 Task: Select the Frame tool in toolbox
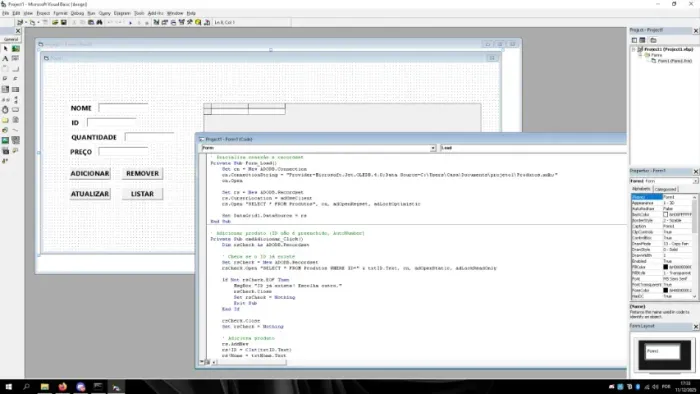(x=5, y=69)
